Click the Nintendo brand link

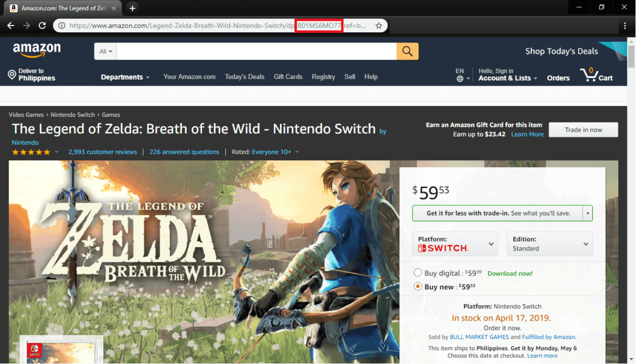point(25,142)
